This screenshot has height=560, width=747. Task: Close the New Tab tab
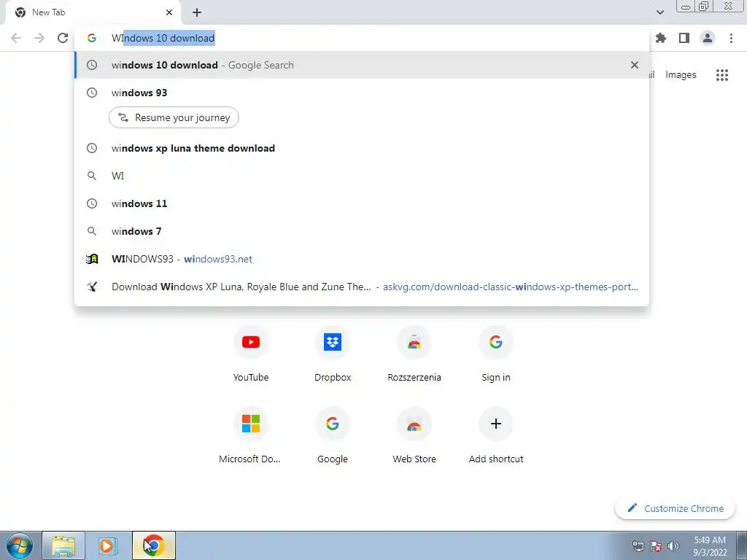(x=169, y=12)
